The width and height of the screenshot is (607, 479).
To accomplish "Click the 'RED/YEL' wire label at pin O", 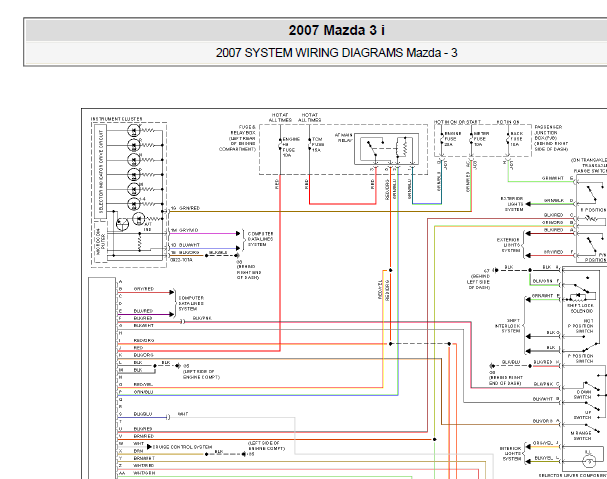I will tap(143, 385).
